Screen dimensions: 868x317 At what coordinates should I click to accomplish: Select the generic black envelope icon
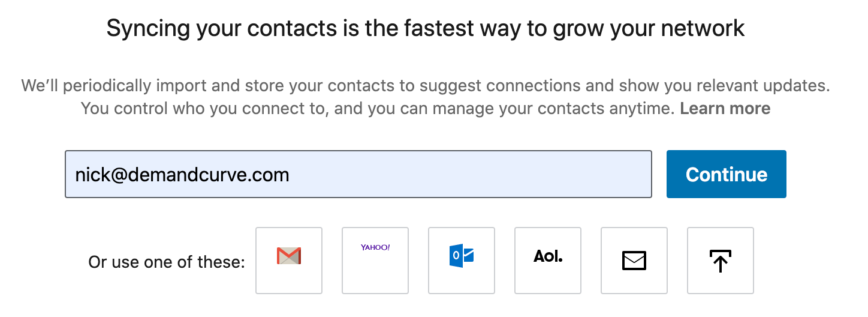pyautogui.click(x=634, y=261)
